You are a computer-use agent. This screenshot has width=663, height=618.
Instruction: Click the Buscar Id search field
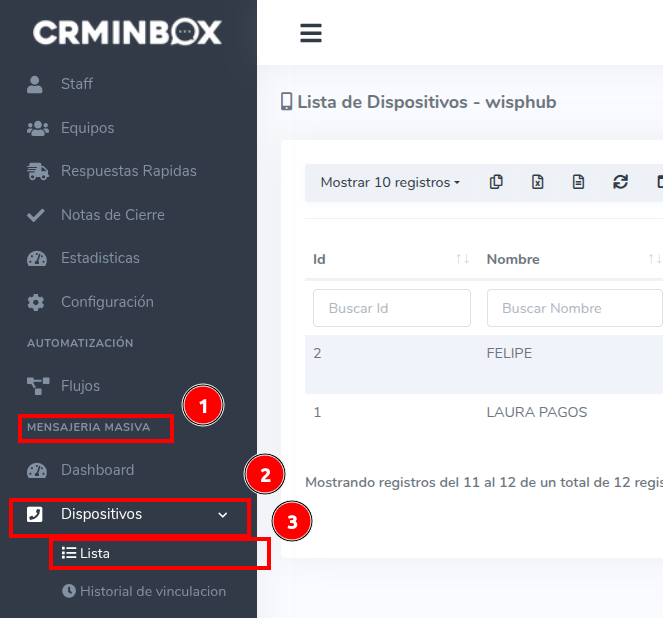point(392,308)
